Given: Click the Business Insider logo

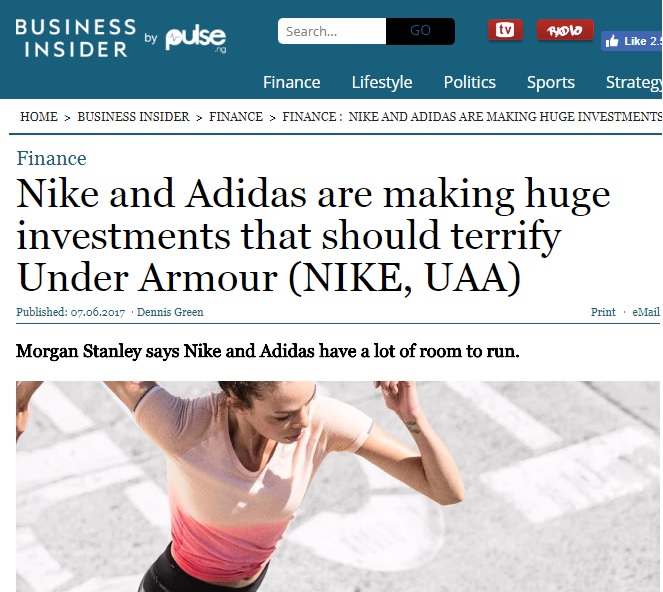Looking at the screenshot, I should (x=76, y=38).
